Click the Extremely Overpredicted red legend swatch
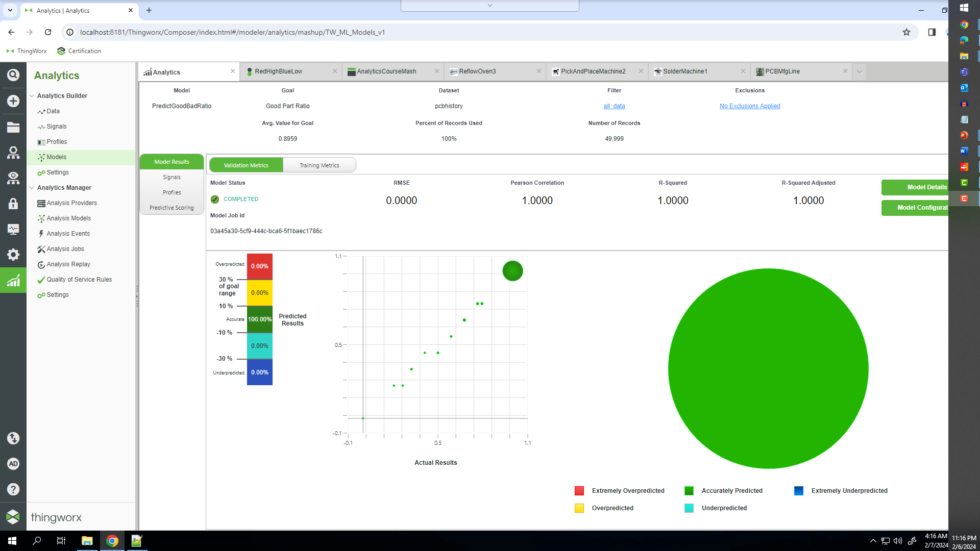 point(579,490)
